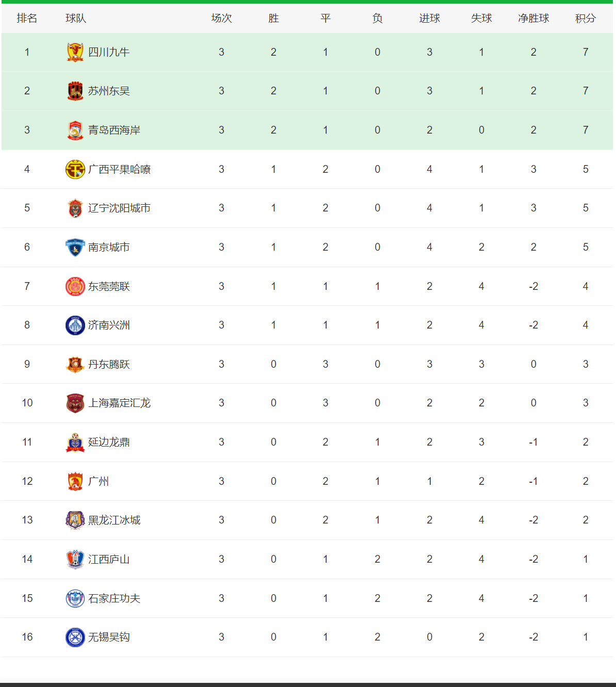Click the 四川九牛 team logo
The height and width of the screenshot is (687, 616).
(75, 52)
